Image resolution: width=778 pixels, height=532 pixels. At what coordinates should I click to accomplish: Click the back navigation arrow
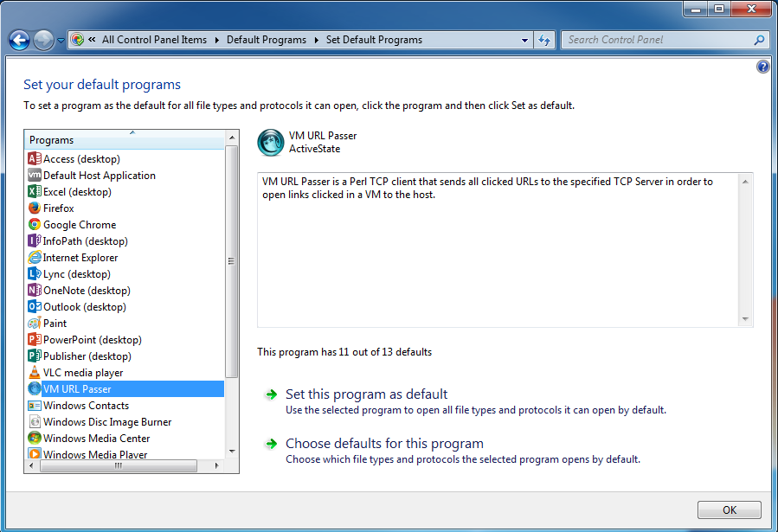pos(18,40)
